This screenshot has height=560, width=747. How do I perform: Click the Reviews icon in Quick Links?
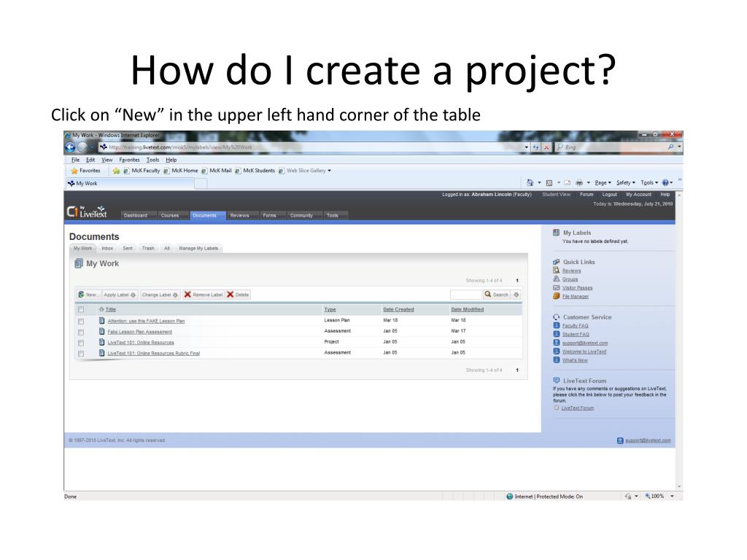[x=556, y=271]
